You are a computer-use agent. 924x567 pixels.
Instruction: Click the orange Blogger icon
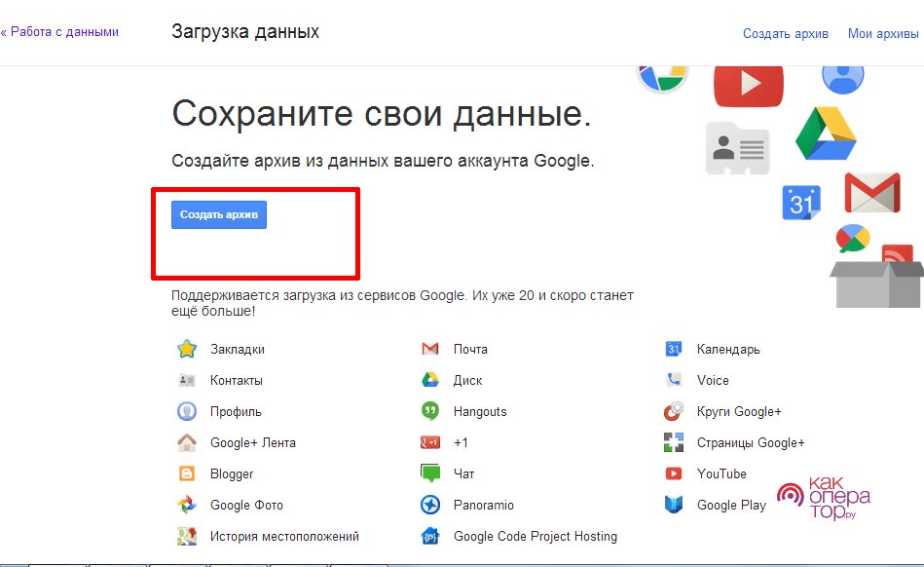tap(187, 473)
